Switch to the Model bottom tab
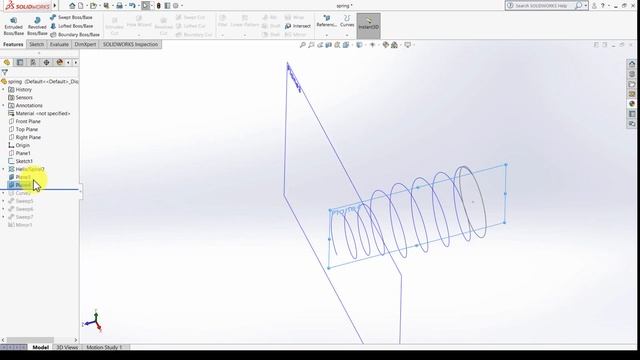 [x=40, y=347]
